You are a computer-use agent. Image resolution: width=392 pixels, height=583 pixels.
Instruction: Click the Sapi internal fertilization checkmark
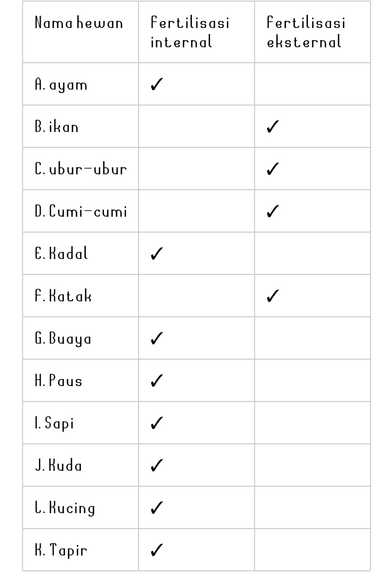157,424
